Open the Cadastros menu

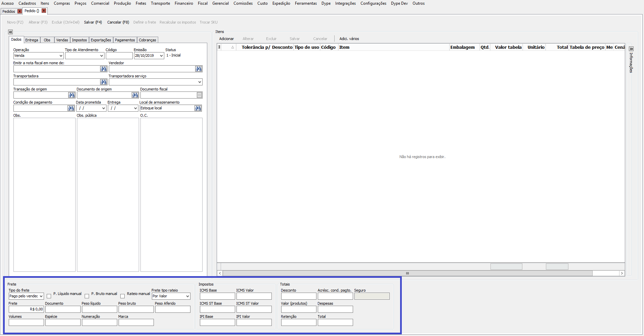(27, 3)
